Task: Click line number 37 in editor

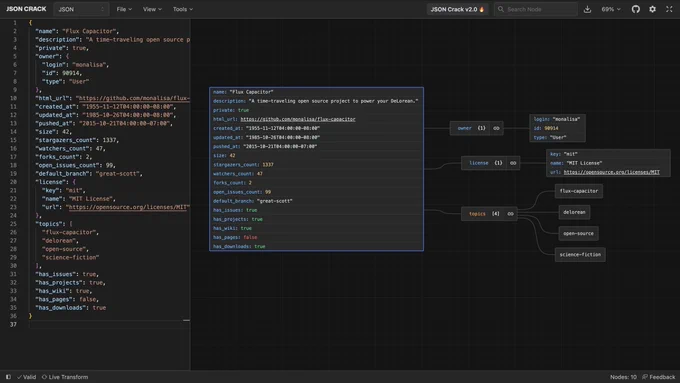Action: pyautogui.click(x=13, y=324)
